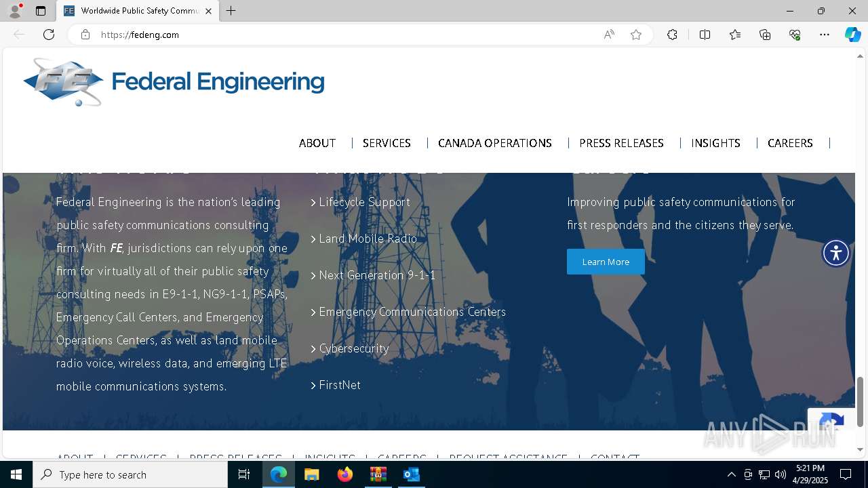Screen dimensions: 868x488
Task: View site information lock icon
Action: tap(85, 35)
